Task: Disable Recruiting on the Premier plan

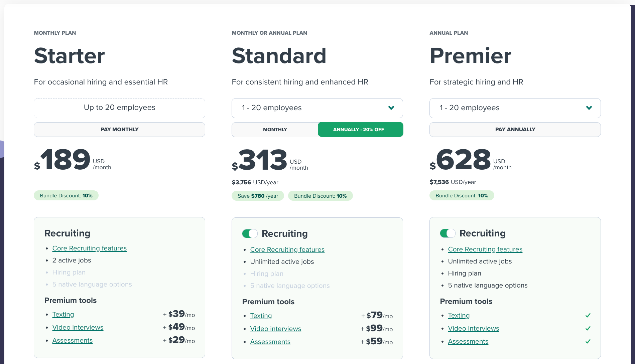Action: point(448,233)
